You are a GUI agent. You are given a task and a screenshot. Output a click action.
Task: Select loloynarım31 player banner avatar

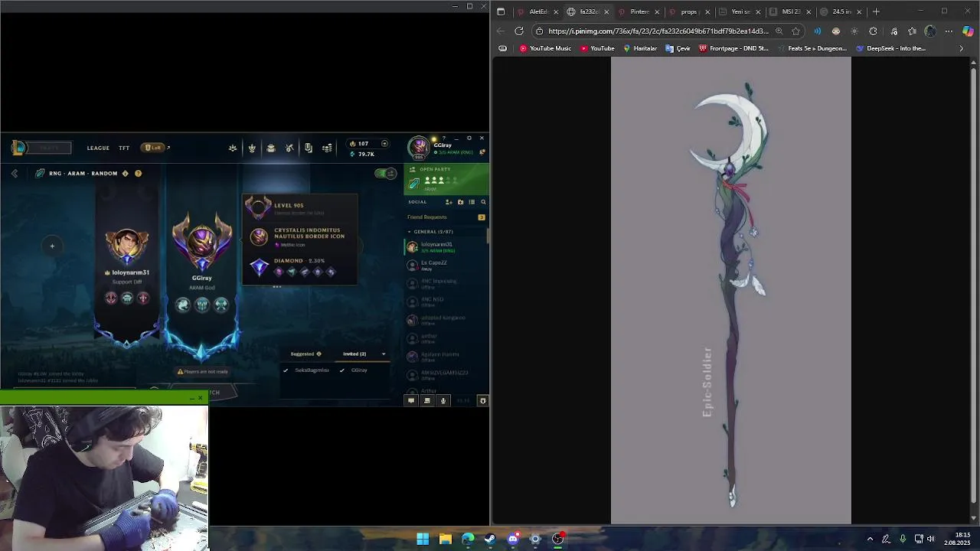point(127,245)
